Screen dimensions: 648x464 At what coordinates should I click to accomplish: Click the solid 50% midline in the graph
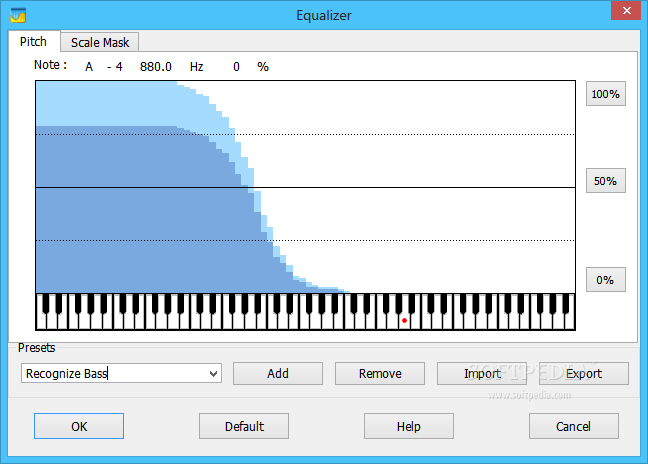click(305, 188)
